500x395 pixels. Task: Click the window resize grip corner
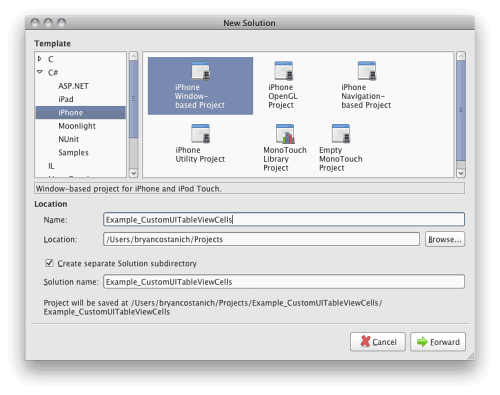[x=471, y=356]
